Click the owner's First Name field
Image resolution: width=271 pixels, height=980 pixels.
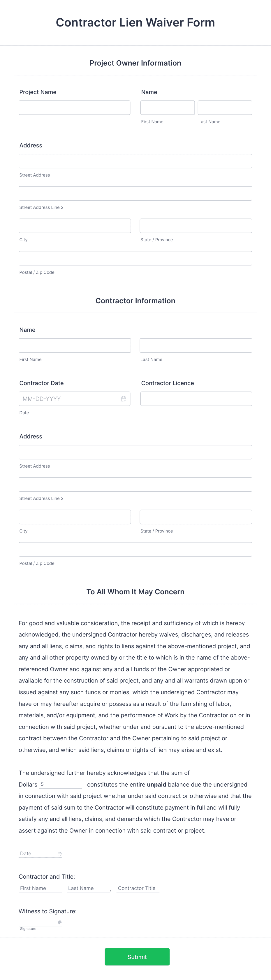pyautogui.click(x=168, y=108)
